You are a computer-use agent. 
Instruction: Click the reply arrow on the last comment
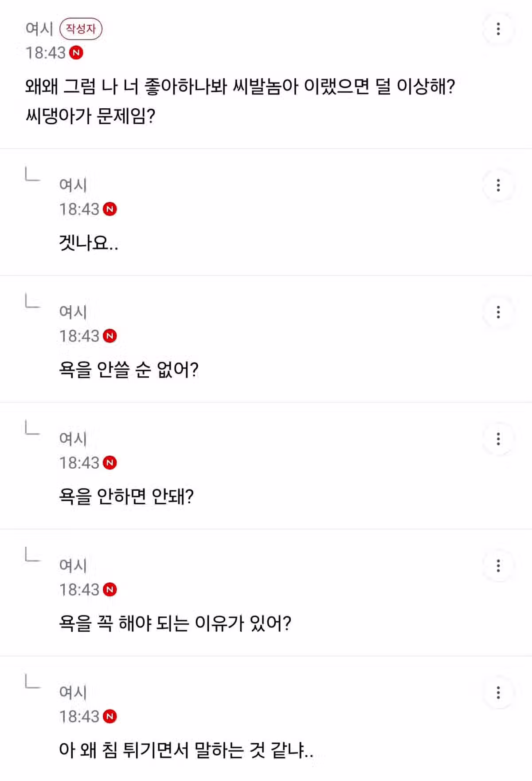click(x=32, y=681)
